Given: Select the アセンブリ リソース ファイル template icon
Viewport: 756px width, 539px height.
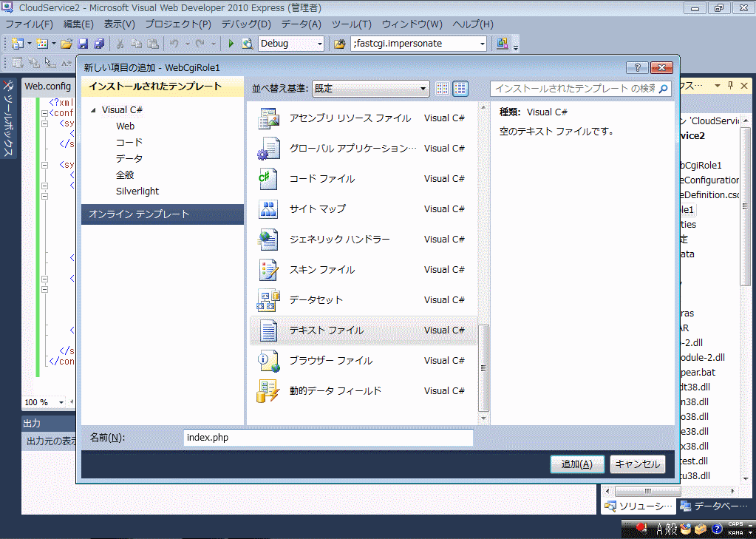Looking at the screenshot, I should pyautogui.click(x=268, y=118).
